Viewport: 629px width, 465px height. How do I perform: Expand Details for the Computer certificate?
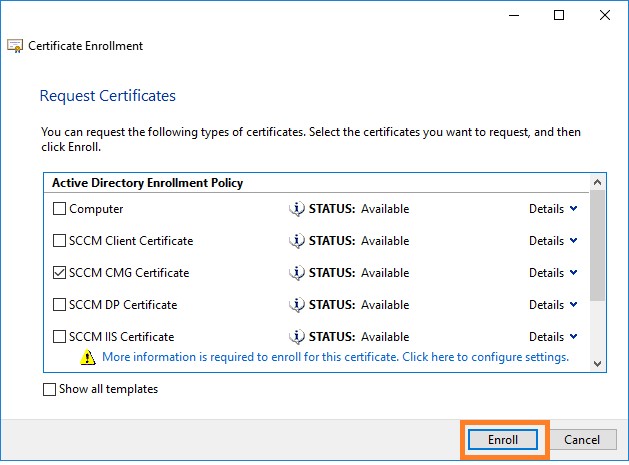point(553,209)
